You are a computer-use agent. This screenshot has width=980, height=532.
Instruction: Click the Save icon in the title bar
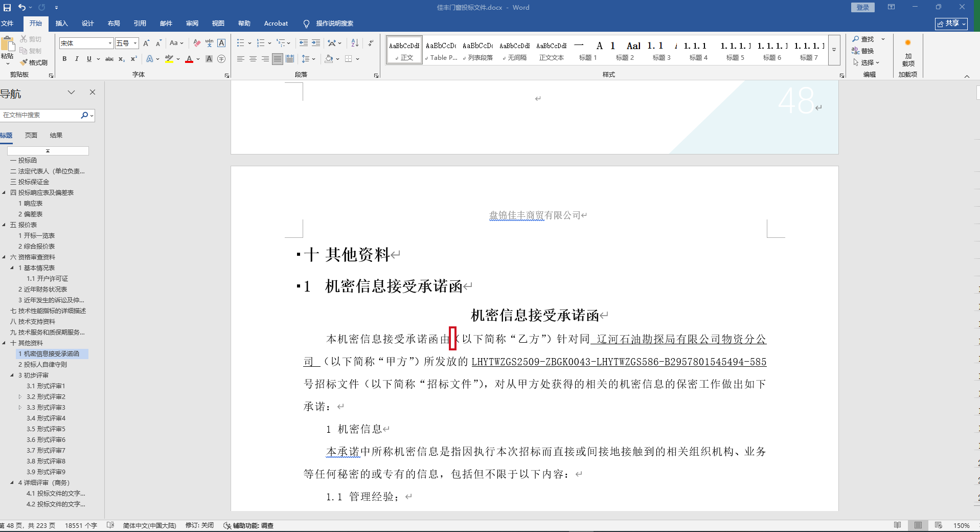pos(7,7)
